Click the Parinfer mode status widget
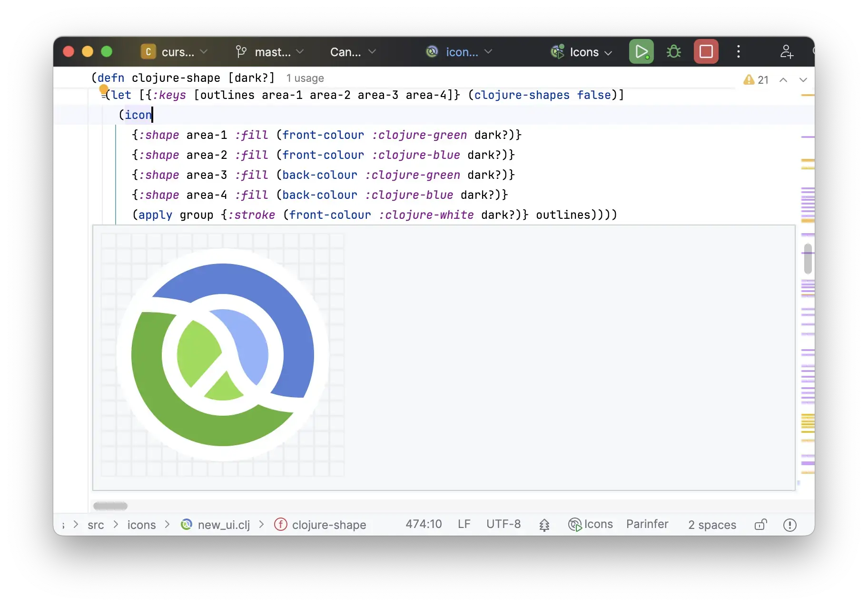Image resolution: width=868 pixels, height=606 pixels. point(647,524)
